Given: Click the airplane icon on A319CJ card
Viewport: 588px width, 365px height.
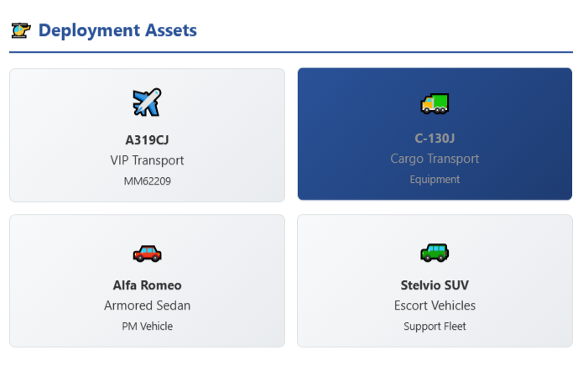Looking at the screenshot, I should tap(147, 102).
